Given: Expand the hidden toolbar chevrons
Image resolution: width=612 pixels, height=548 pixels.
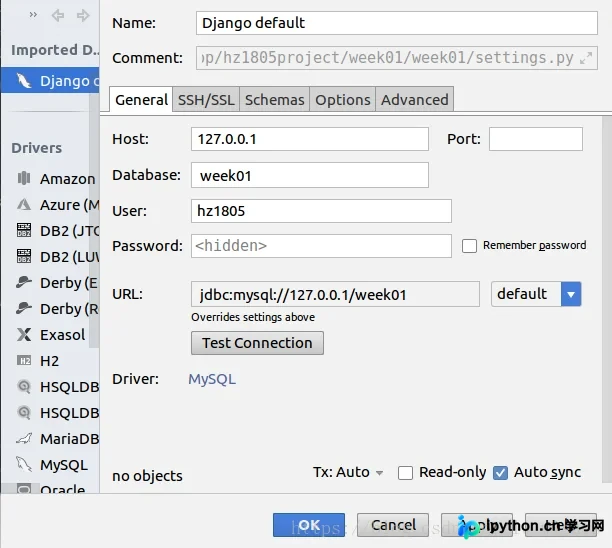Looking at the screenshot, I should coord(33,15).
